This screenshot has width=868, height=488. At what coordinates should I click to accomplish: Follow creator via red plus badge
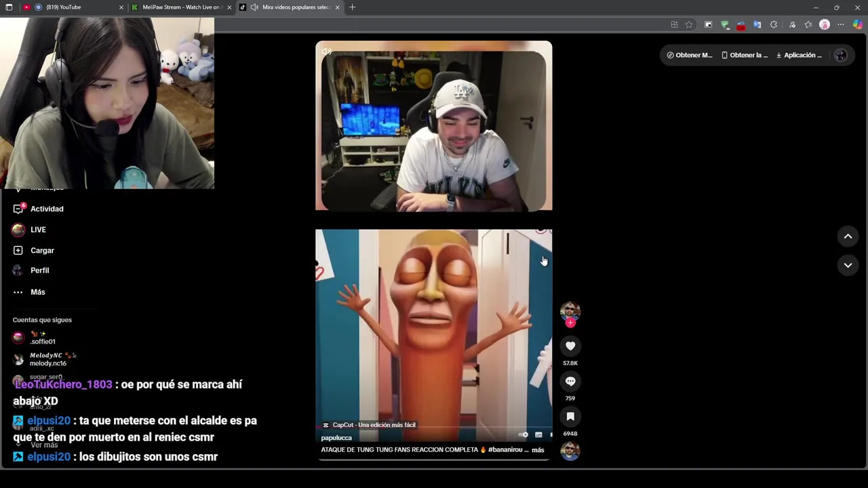pos(570,323)
